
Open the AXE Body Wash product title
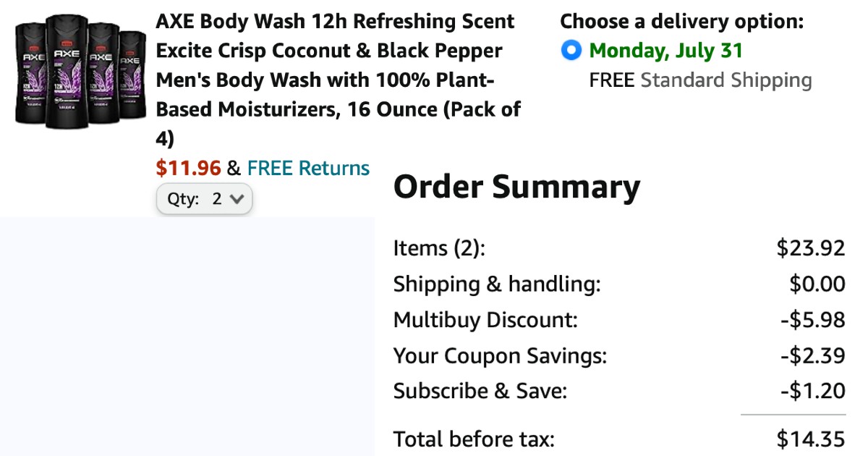coord(337,80)
